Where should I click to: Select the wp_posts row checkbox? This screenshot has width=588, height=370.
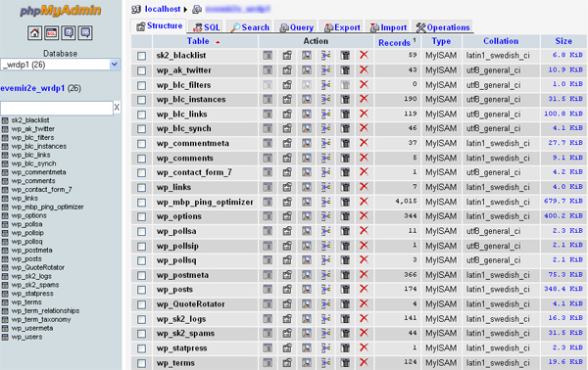[141, 290]
